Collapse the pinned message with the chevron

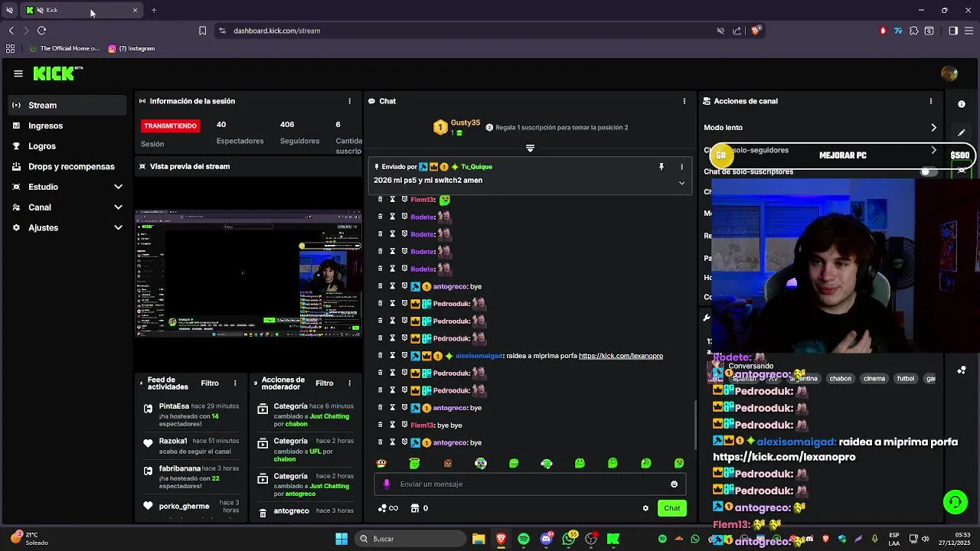pyautogui.click(x=681, y=183)
